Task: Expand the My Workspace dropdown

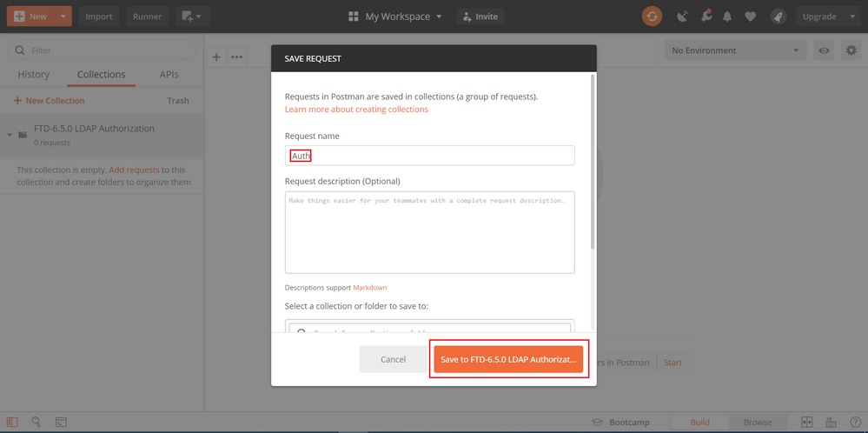Action: (395, 17)
